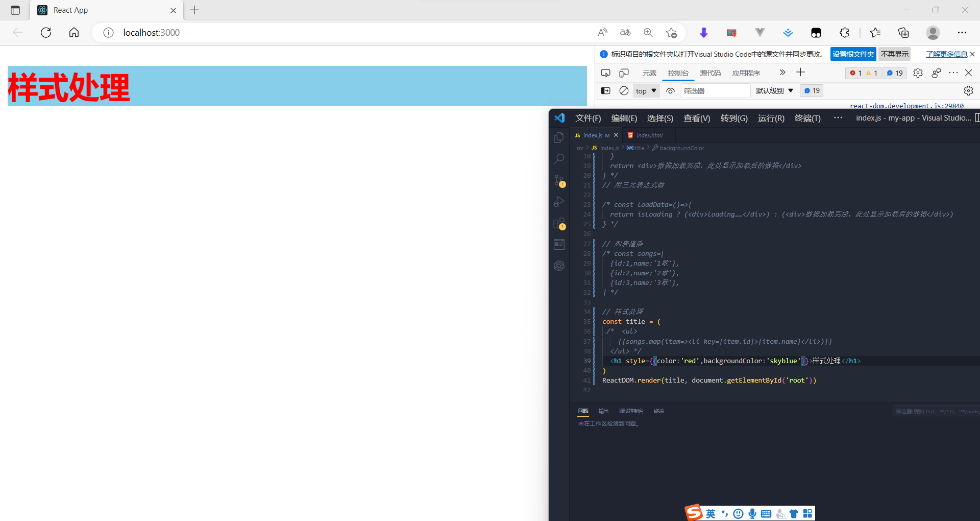Screen dimensions: 980x521
Task: Clear the DevTools console
Action: pyautogui.click(x=624, y=90)
